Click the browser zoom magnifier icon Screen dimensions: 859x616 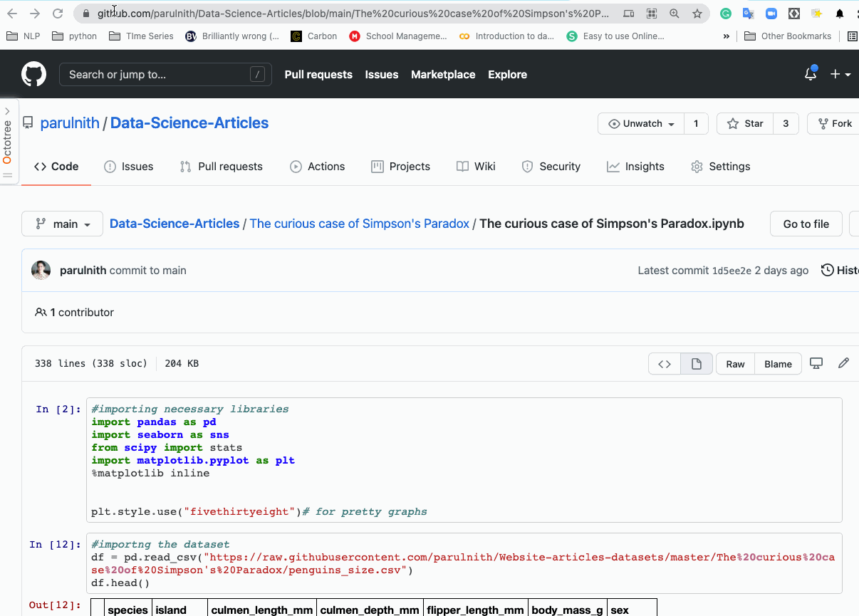675,14
